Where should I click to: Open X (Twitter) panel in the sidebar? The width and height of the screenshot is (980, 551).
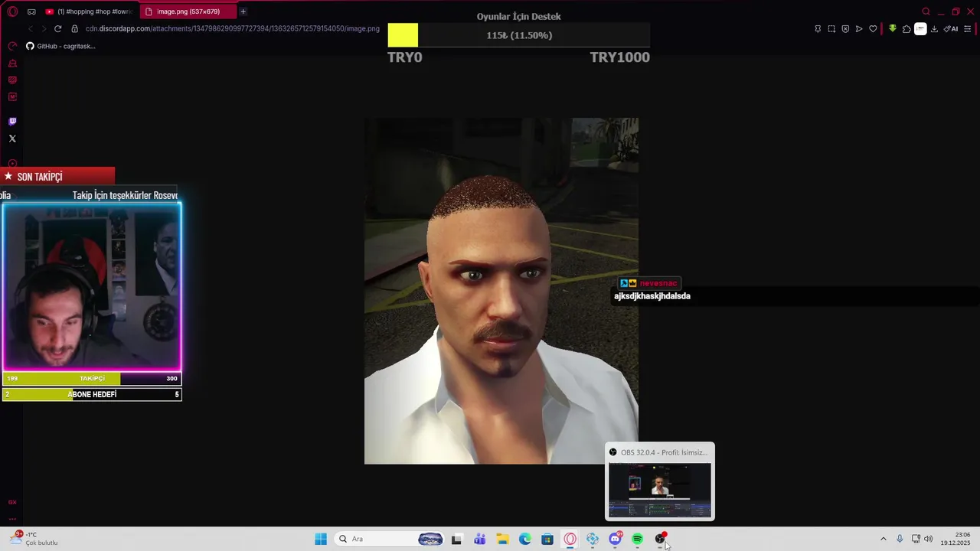coord(12,139)
